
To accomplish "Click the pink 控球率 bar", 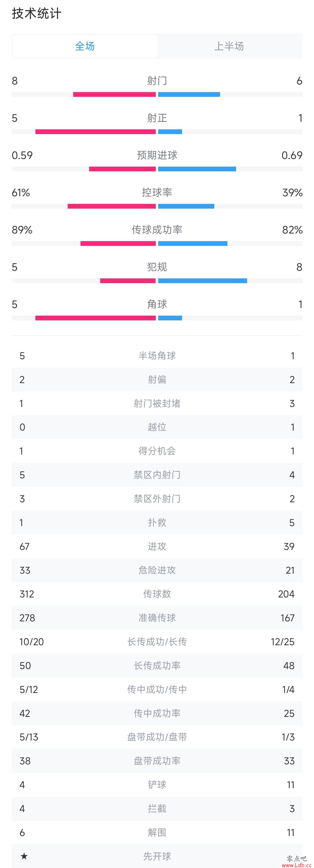I will tap(112, 206).
